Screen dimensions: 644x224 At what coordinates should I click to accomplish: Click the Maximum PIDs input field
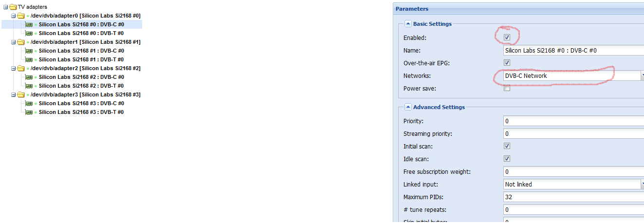tap(573, 197)
